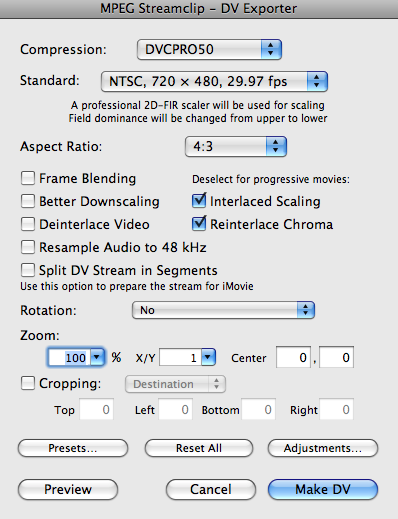The height and width of the screenshot is (519, 398).
Task: Open the Compression dropdown showing DVCPRO50
Action: [x=209, y=50]
